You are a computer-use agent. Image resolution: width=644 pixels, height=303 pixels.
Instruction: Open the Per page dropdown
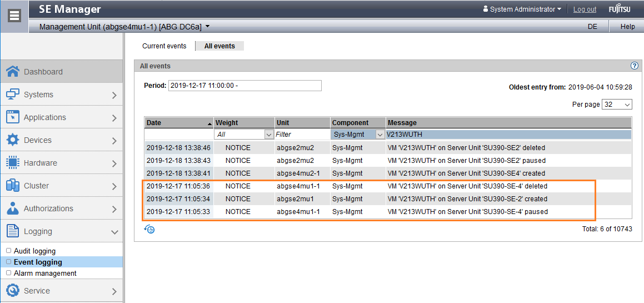point(617,105)
